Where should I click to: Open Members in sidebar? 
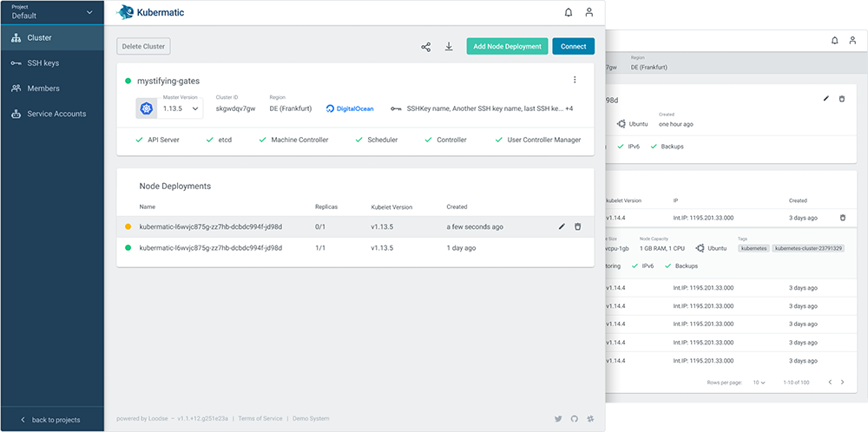[52, 88]
